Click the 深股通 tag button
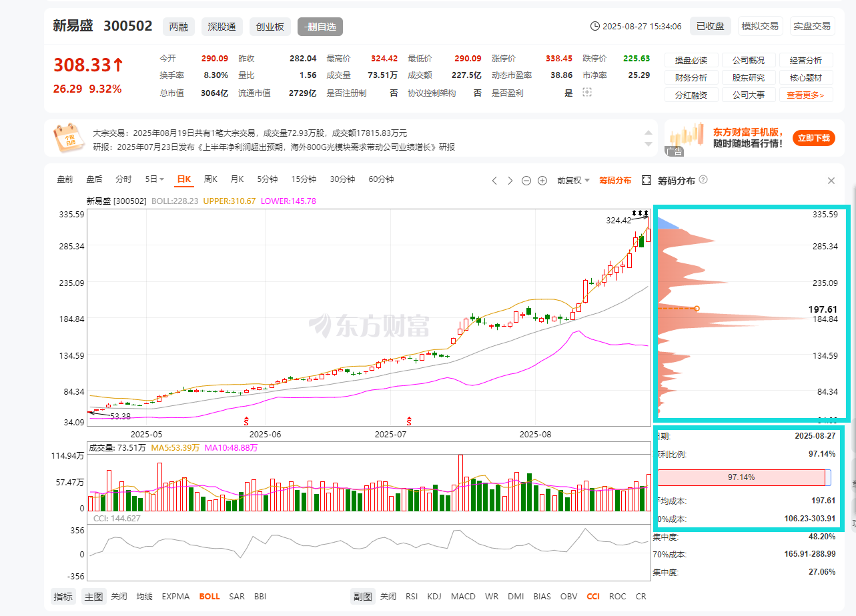Image resolution: width=856 pixels, height=616 pixels. tap(222, 27)
